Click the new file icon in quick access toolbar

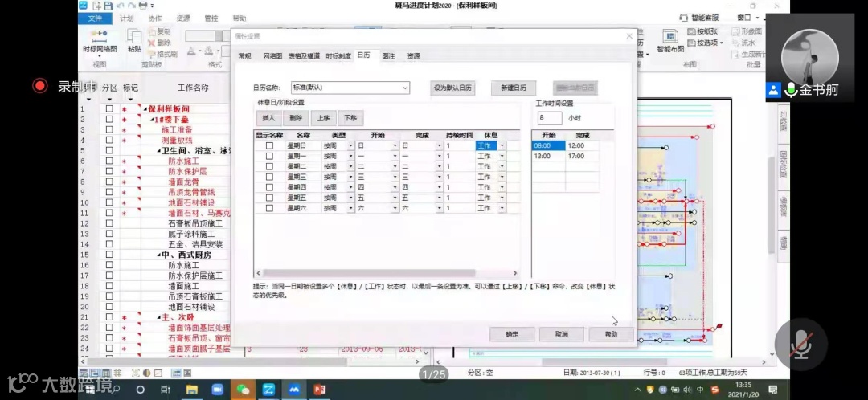97,6
